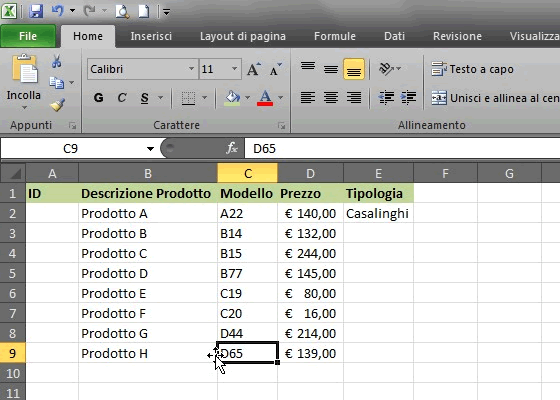560x400 pixels.
Task: Increase font size with large A icon
Action: pyautogui.click(x=254, y=69)
